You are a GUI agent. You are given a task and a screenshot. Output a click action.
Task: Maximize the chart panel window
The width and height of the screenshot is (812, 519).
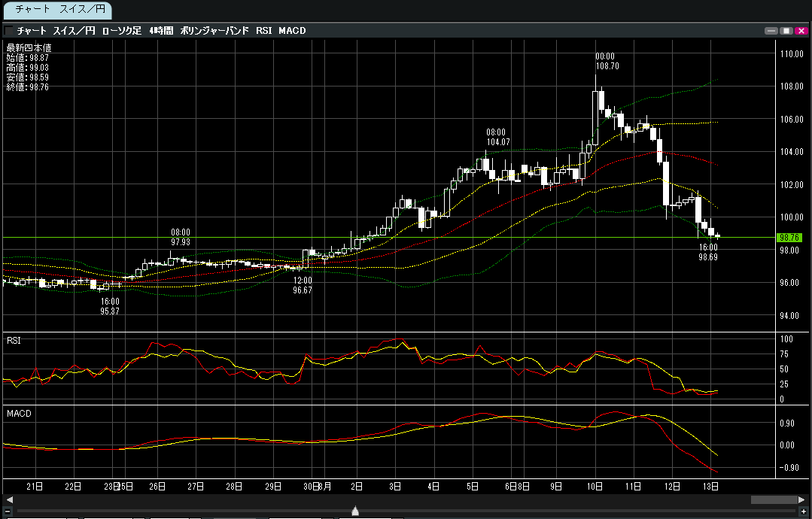click(x=786, y=31)
